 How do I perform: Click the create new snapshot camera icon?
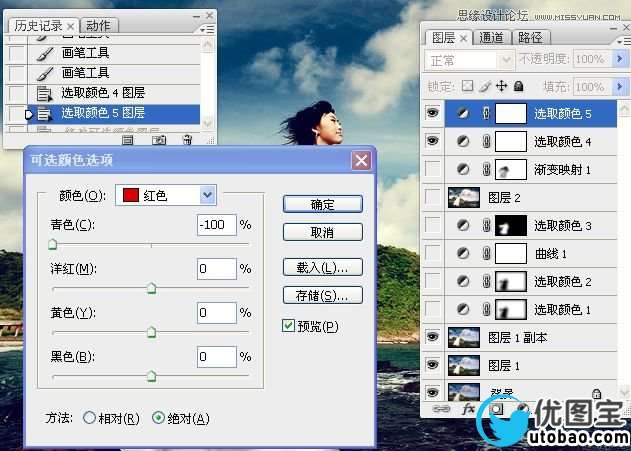(x=159, y=140)
